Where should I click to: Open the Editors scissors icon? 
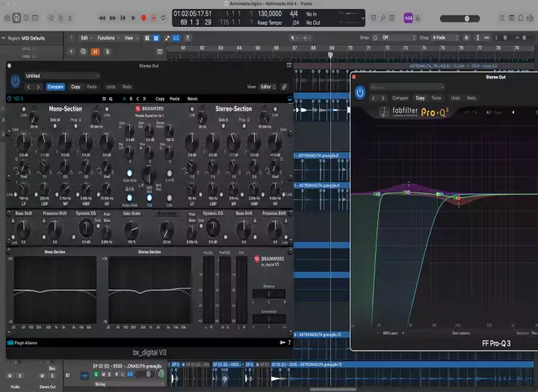(x=69, y=18)
